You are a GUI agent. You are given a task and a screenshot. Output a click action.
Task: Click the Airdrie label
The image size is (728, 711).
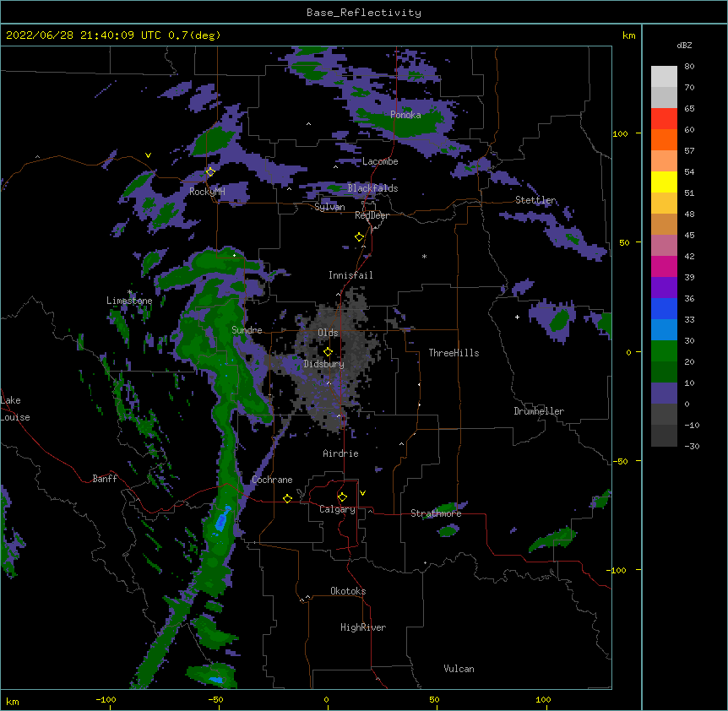(340, 453)
